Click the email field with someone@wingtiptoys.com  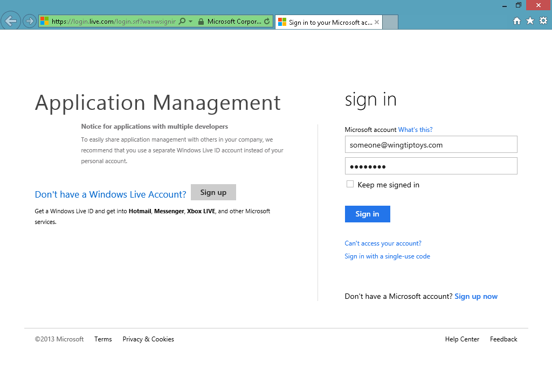pos(431,144)
